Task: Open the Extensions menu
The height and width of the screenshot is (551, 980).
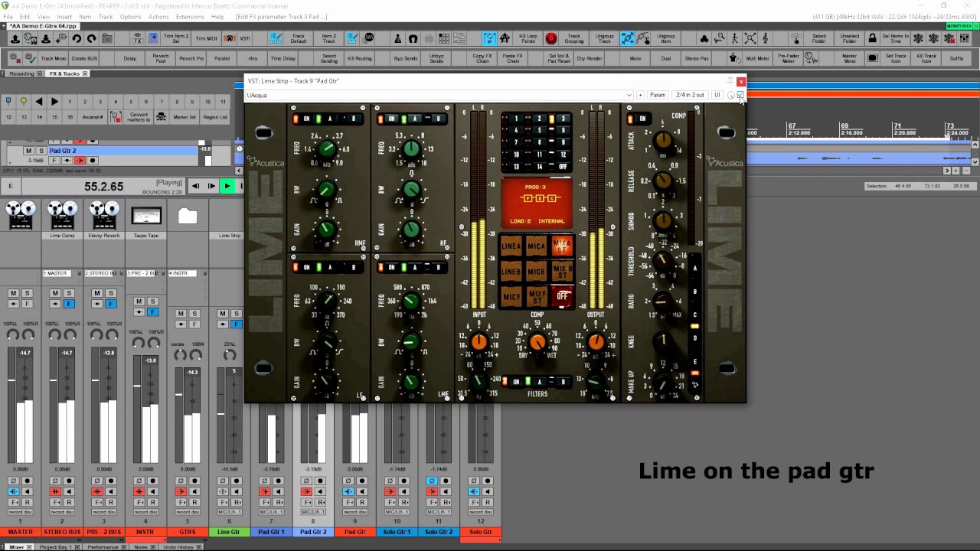Action: click(190, 16)
